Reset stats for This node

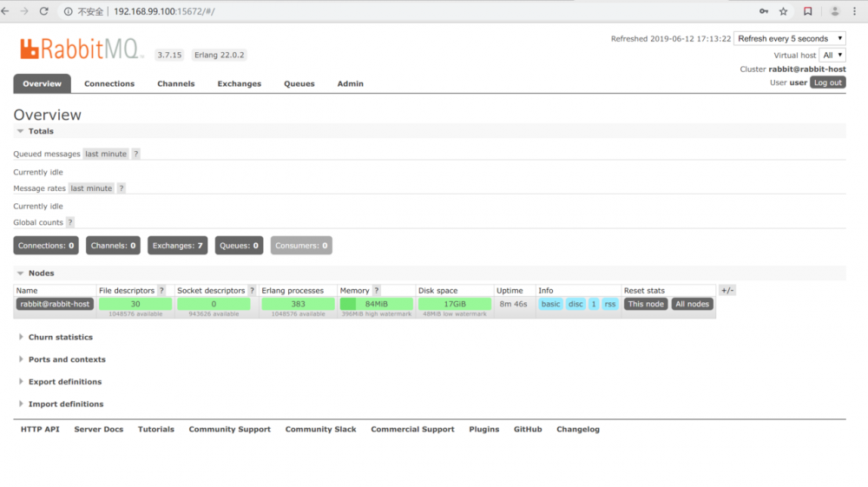(646, 304)
